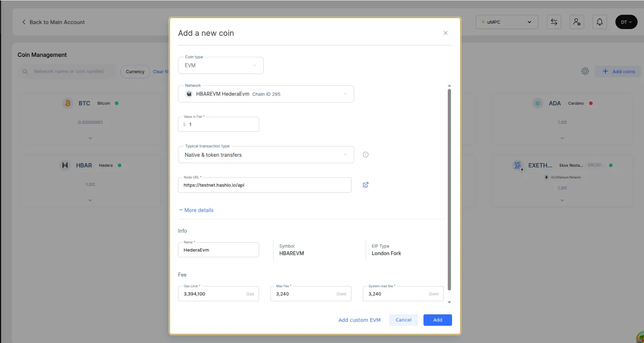This screenshot has width=644, height=343.
Task: Click the Value in Fiat field
Action: (219, 124)
